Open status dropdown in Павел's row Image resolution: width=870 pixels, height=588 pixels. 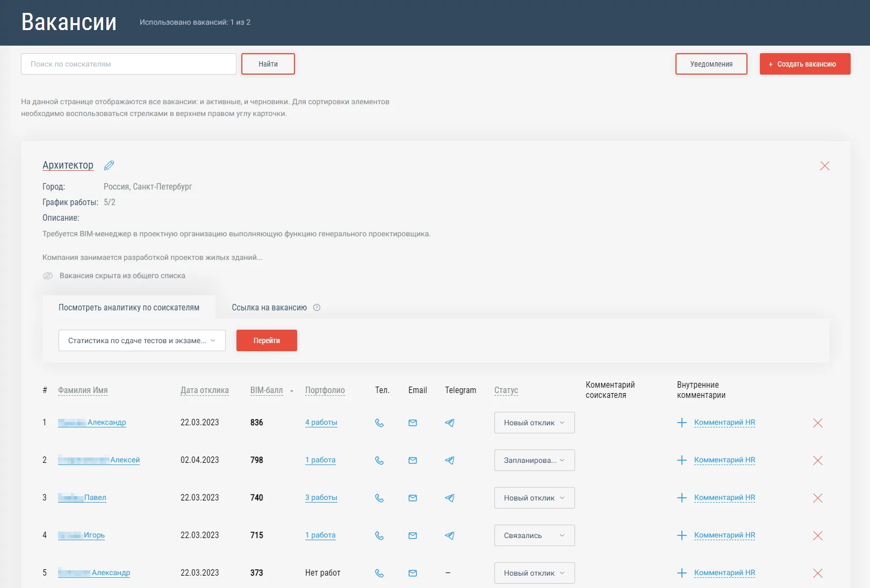click(x=535, y=498)
